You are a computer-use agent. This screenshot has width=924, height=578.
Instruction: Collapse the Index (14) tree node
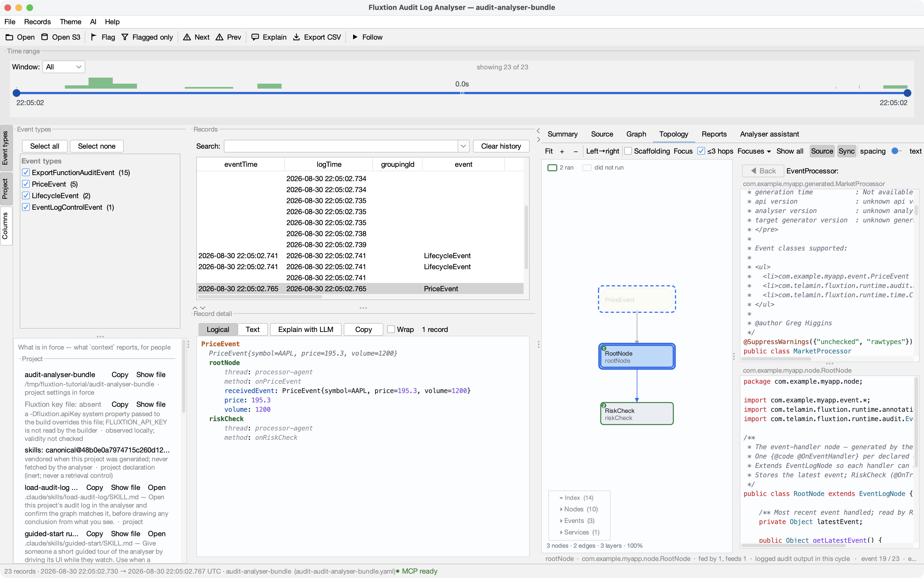561,498
